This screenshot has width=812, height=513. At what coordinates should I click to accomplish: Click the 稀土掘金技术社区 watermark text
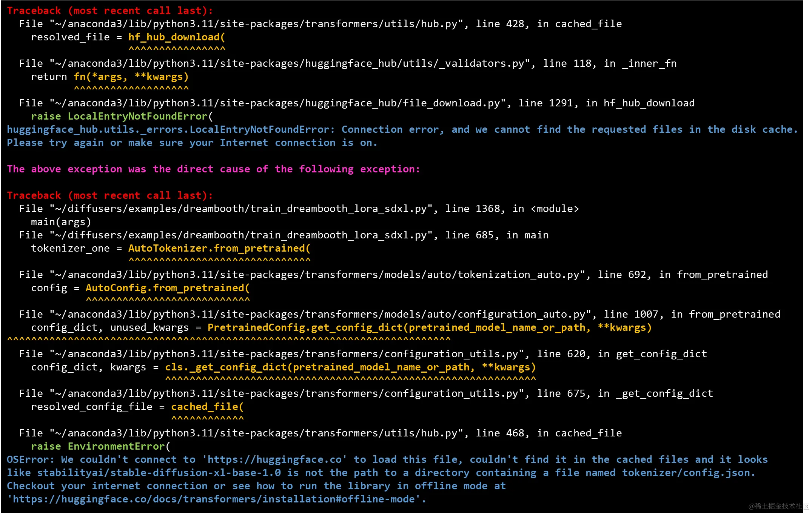775,506
